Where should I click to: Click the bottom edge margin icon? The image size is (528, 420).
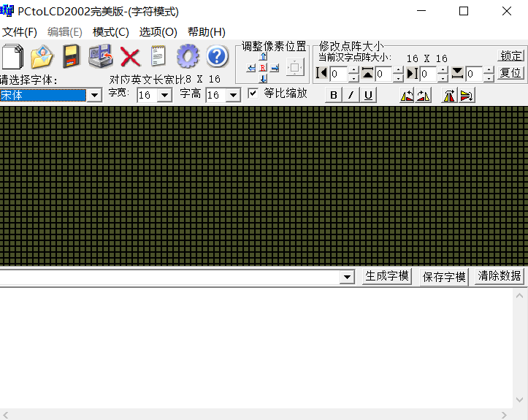(457, 73)
